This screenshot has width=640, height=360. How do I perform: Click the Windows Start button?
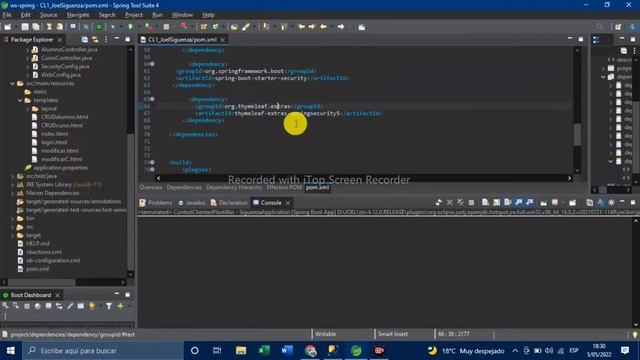[11, 351]
